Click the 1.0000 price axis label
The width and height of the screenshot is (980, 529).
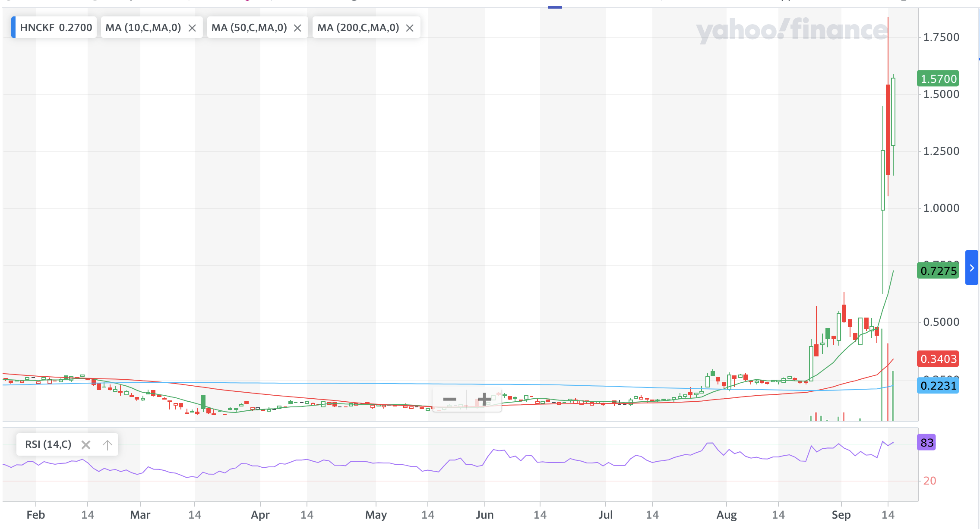[941, 208]
